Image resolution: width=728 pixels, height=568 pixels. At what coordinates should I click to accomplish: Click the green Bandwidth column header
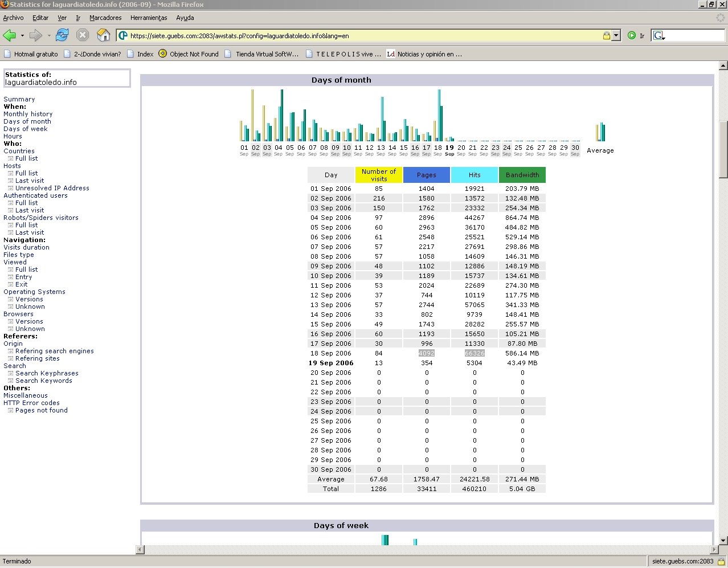pos(522,175)
